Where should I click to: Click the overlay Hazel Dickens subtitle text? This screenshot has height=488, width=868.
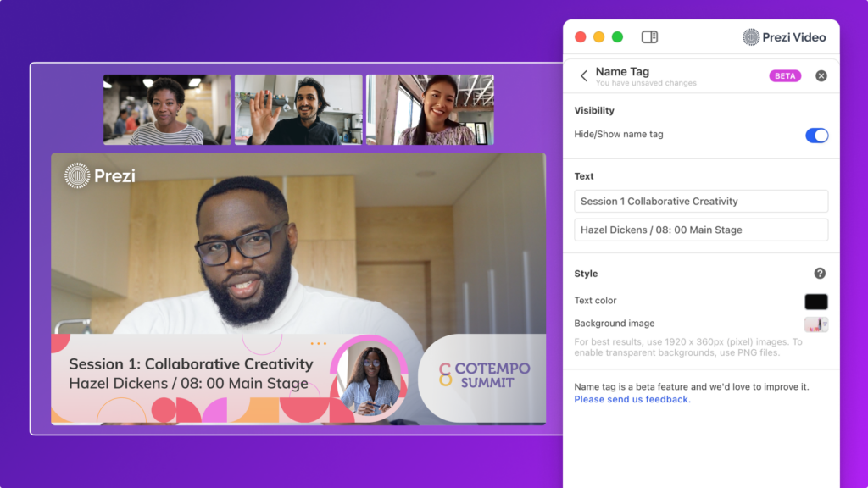click(x=188, y=384)
